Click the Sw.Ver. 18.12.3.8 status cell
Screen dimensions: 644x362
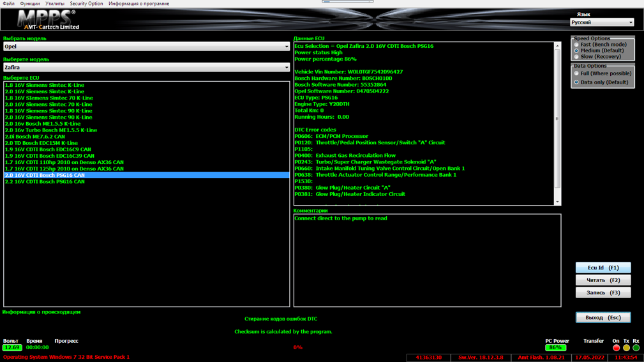(x=481, y=358)
